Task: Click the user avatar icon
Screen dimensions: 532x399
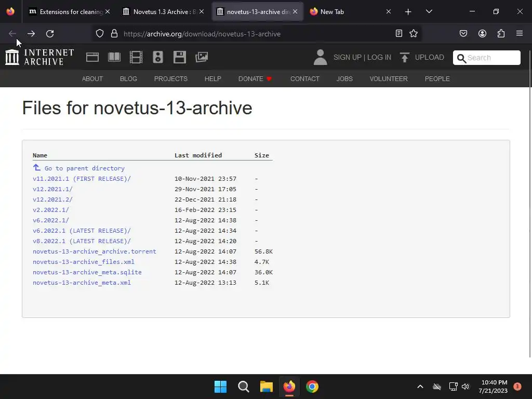Action: click(x=320, y=57)
